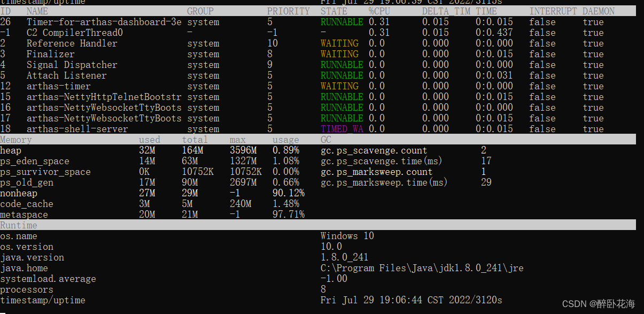The width and height of the screenshot is (644, 314).
Task: Click the DAEMON column header
Action: (x=599, y=11)
